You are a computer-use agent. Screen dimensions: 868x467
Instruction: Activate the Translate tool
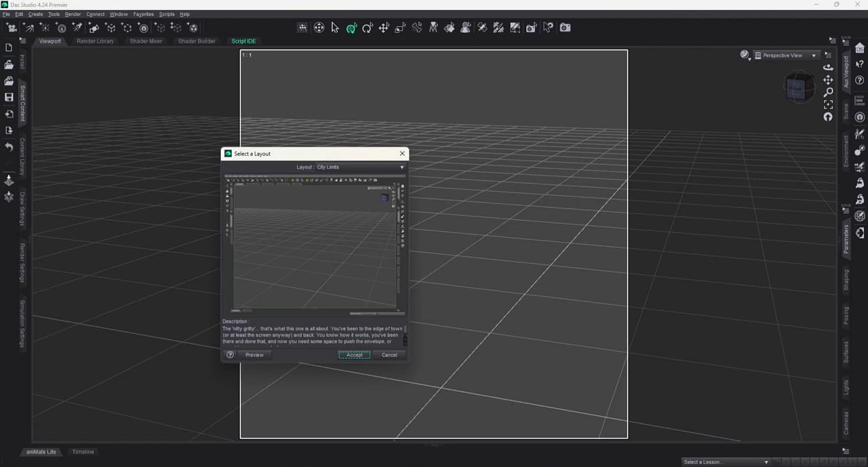[384, 27]
